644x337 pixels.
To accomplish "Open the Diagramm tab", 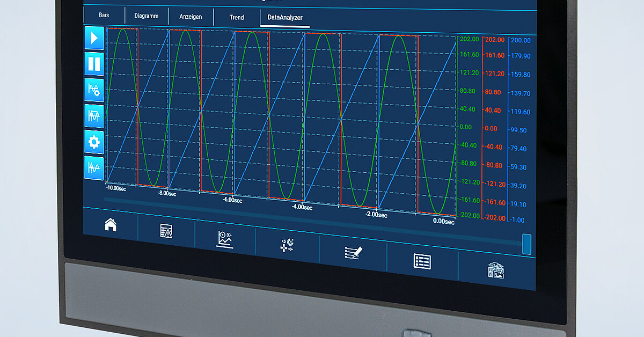I will (x=147, y=16).
